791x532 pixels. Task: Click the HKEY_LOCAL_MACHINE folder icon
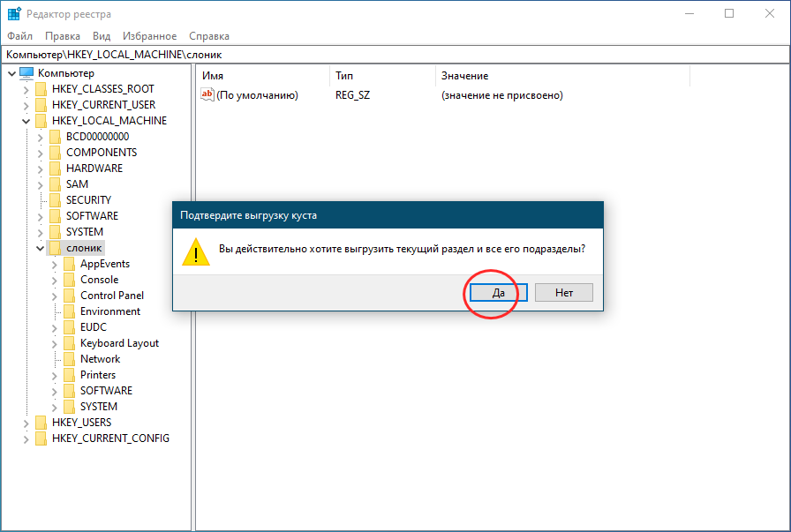41,121
